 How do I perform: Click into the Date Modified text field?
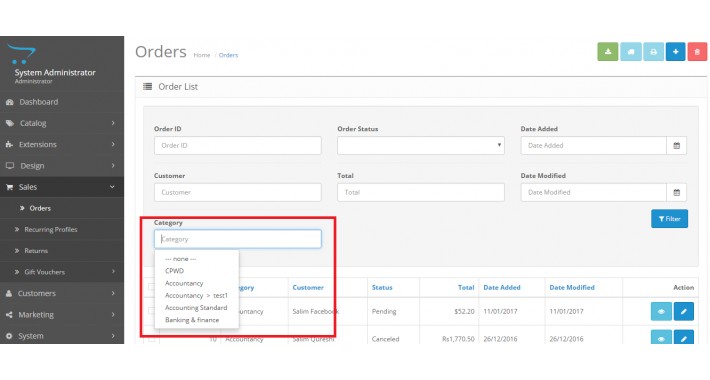[x=594, y=192]
